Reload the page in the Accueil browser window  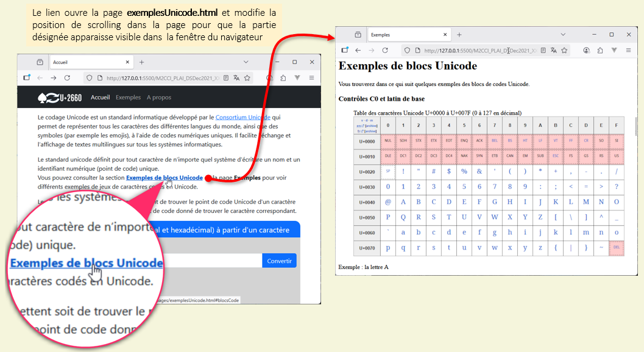pyautogui.click(x=68, y=78)
